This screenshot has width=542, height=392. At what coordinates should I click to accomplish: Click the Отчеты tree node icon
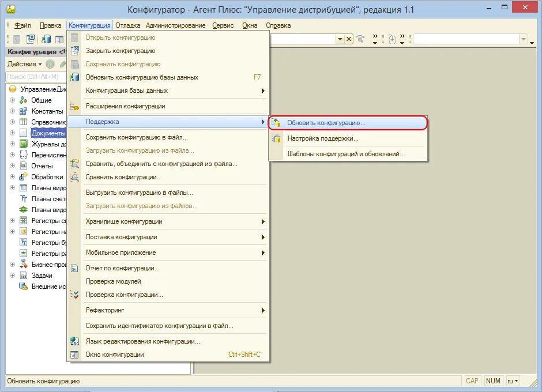pyautogui.click(x=24, y=166)
